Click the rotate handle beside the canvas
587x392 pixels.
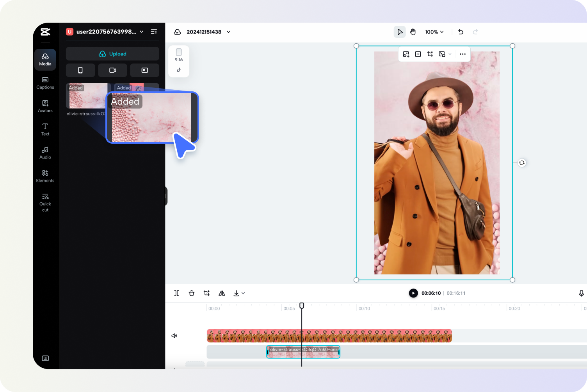[x=522, y=163]
